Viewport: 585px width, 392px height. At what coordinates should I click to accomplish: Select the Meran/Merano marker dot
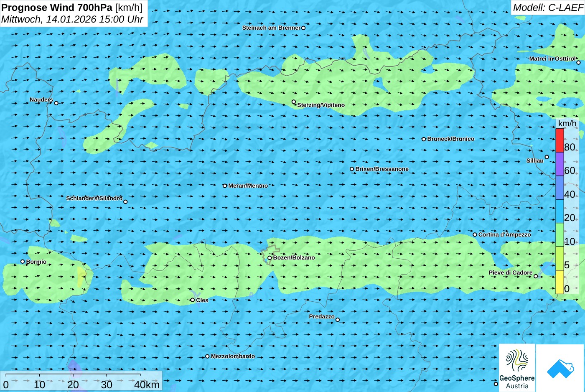(x=225, y=186)
